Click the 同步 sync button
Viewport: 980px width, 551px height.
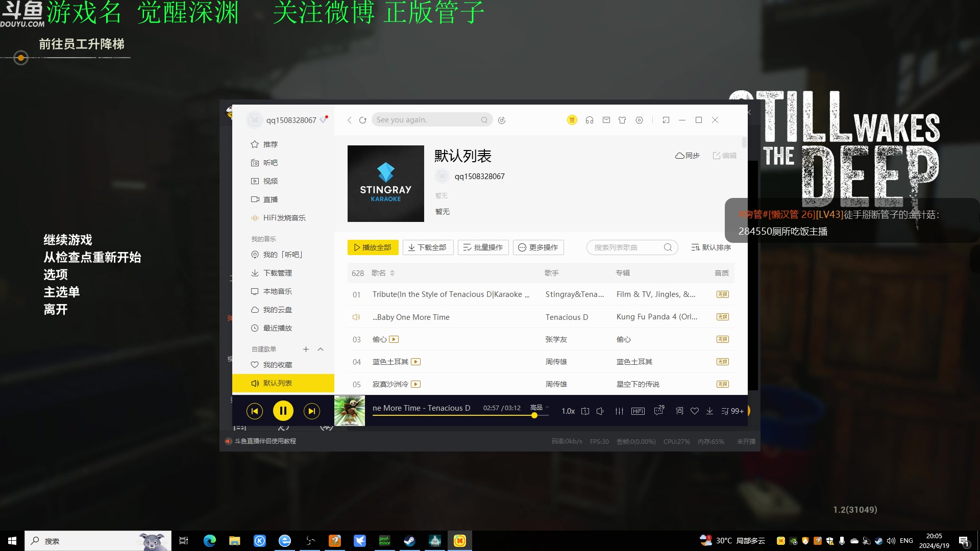[687, 156]
